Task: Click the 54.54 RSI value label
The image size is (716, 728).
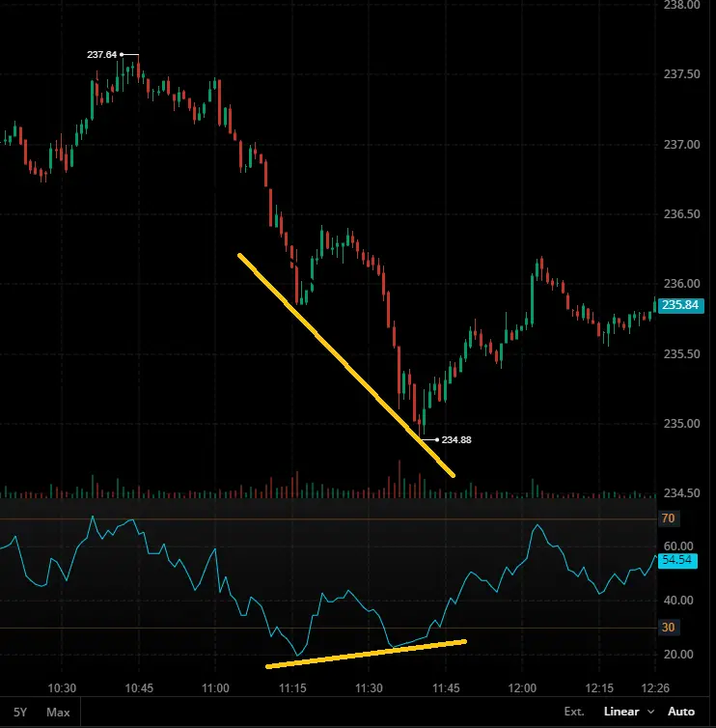Action: (677, 560)
